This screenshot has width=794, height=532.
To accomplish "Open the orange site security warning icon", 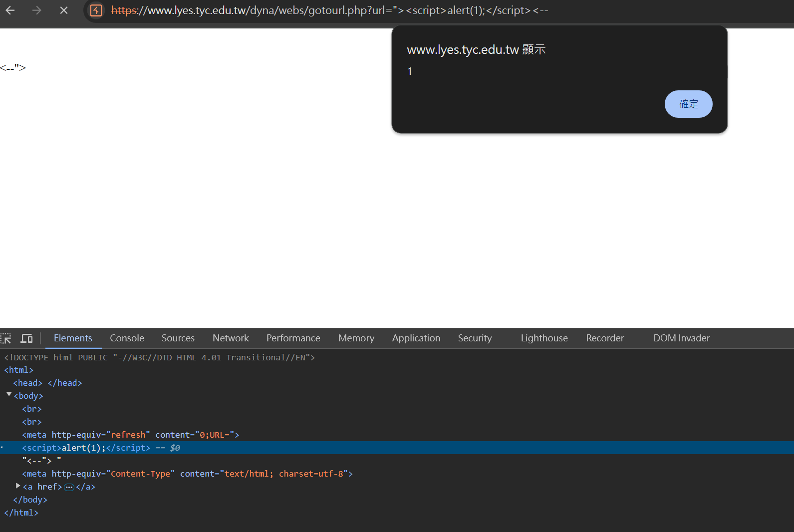I will pos(96,10).
